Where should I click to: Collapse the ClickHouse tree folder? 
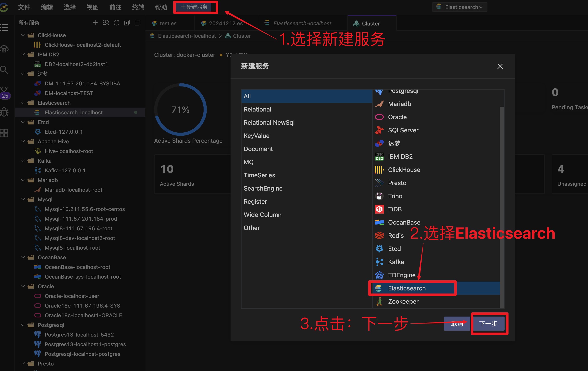tap(23, 35)
